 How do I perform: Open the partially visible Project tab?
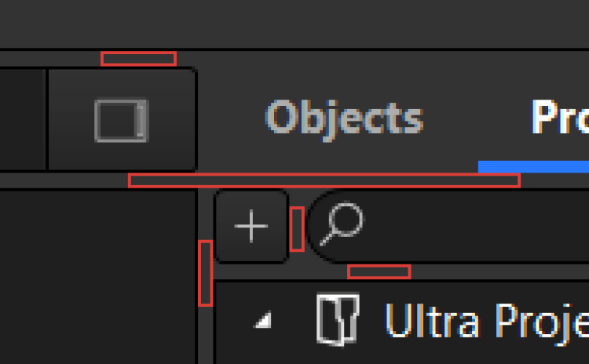click(559, 118)
